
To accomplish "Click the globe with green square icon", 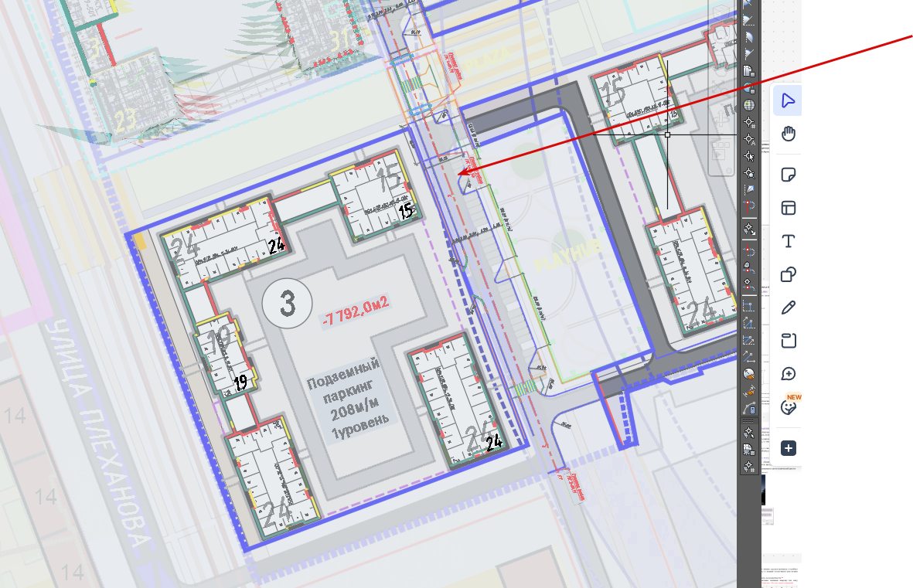I will (749, 105).
